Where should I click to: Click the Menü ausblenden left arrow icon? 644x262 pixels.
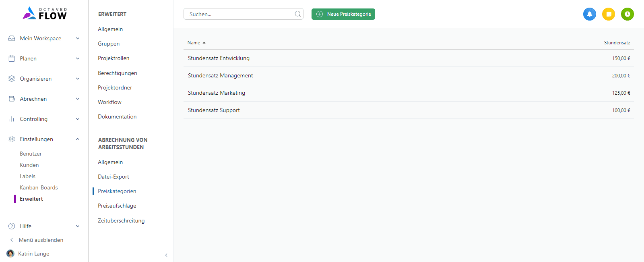coord(12,240)
